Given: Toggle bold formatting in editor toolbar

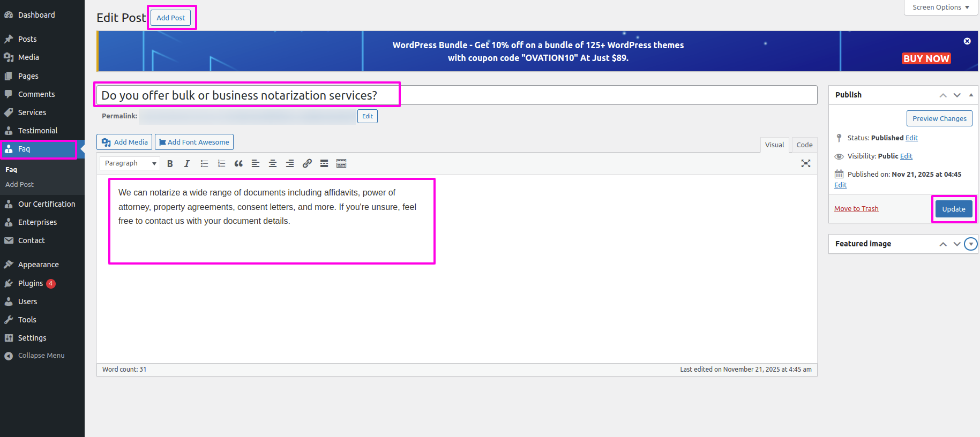Looking at the screenshot, I should pos(170,164).
